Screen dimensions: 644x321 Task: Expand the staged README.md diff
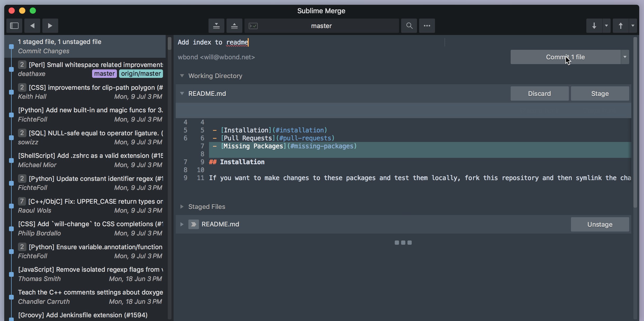point(182,224)
